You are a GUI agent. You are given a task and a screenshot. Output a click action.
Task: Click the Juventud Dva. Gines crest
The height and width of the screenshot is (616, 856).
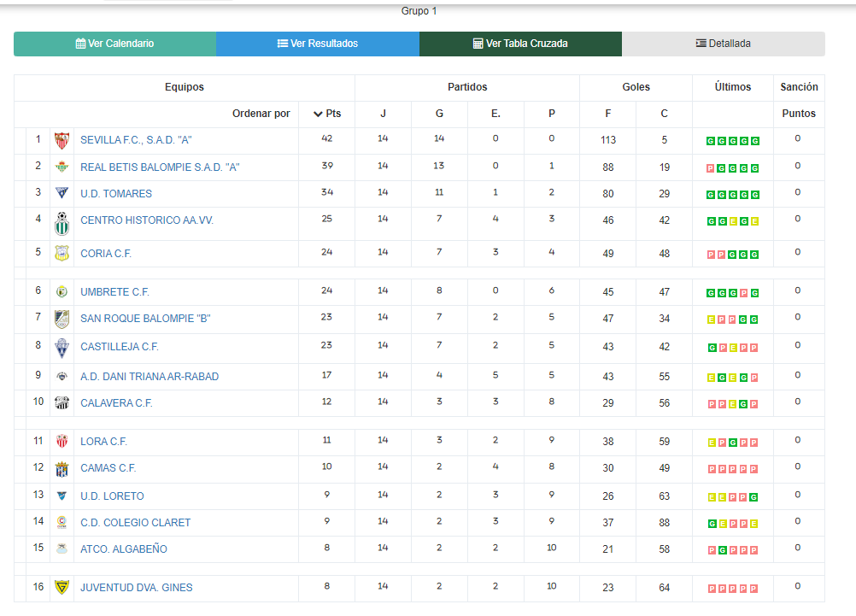[x=62, y=588]
